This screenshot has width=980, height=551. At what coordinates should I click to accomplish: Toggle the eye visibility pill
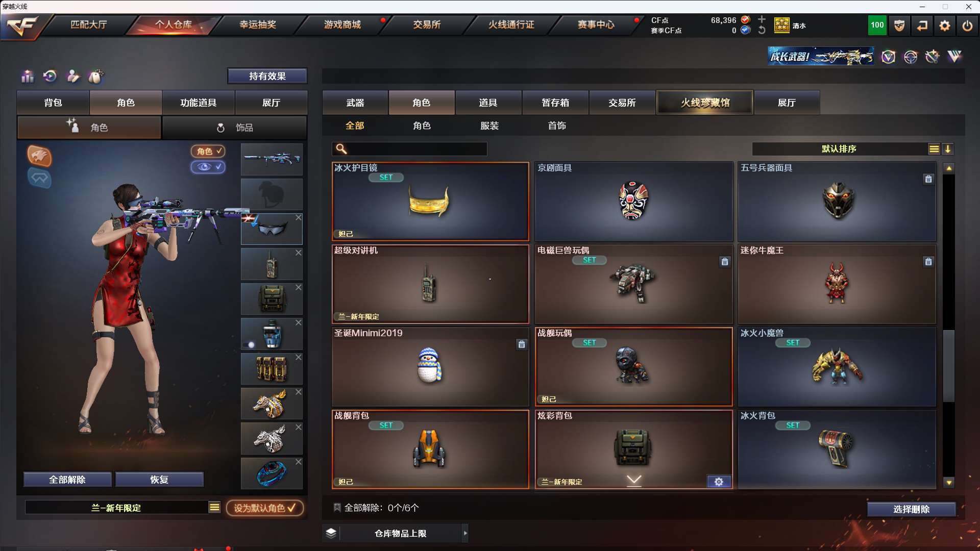pyautogui.click(x=208, y=167)
